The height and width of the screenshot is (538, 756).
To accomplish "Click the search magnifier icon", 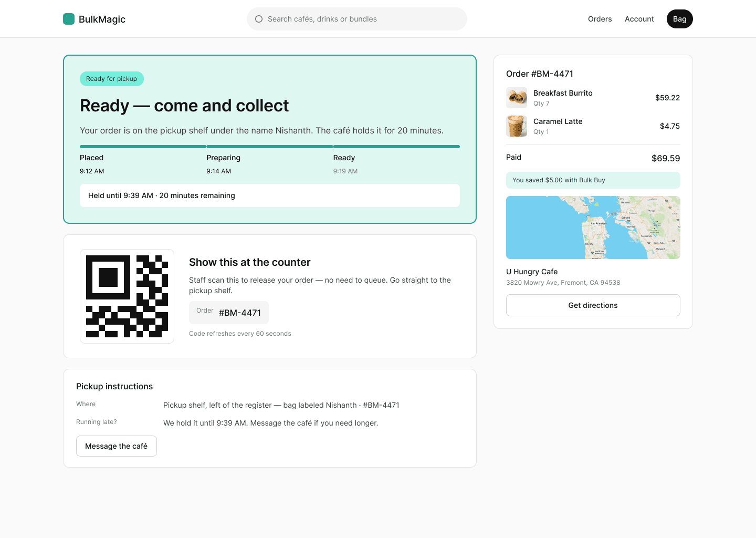I will 259,19.
